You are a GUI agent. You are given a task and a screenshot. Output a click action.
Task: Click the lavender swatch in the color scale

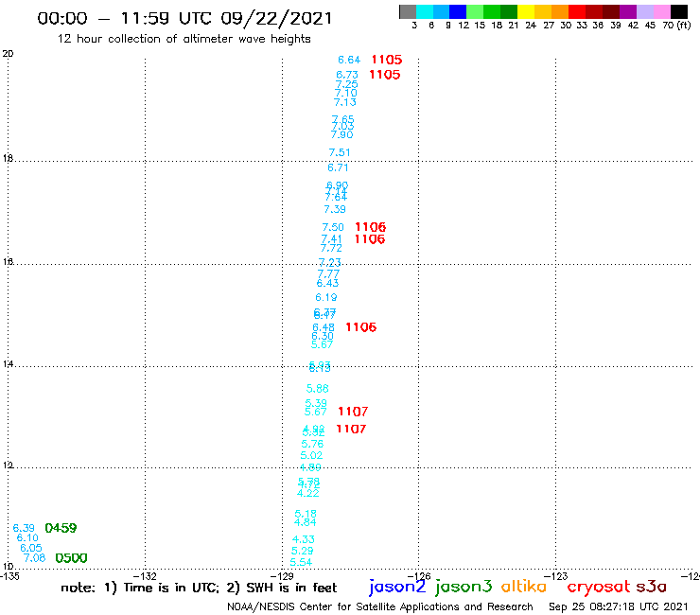coord(645,11)
